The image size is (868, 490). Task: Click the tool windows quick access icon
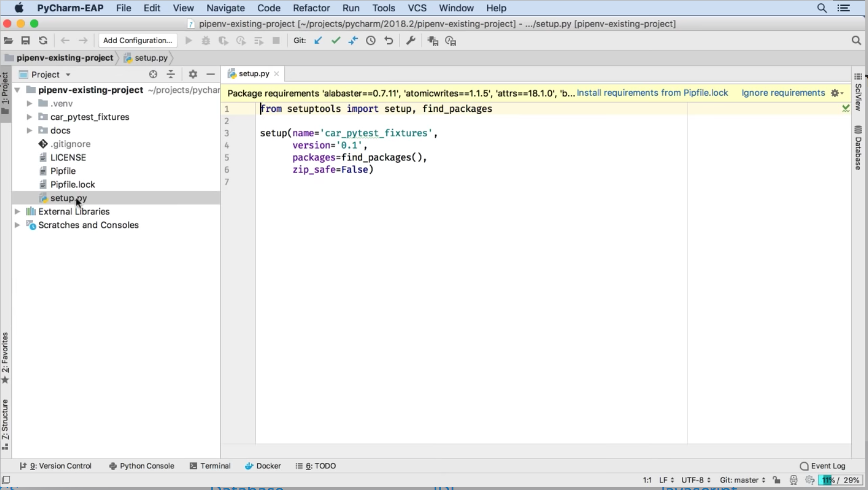tap(6, 480)
